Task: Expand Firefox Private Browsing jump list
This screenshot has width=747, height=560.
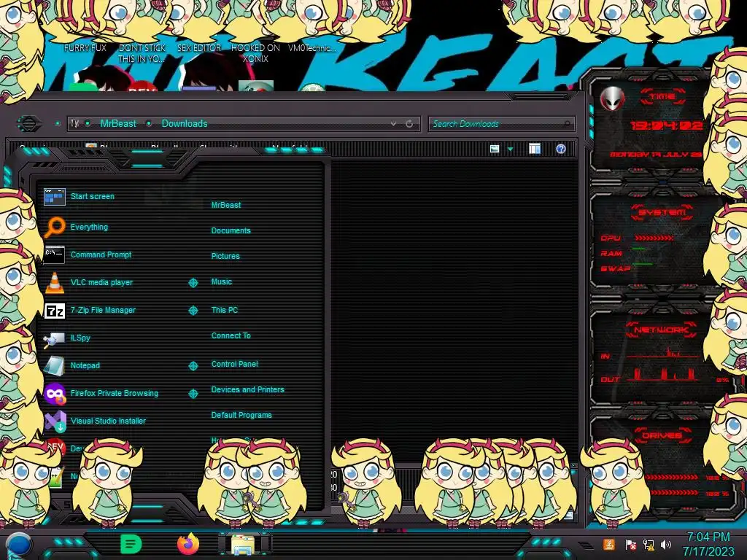Action: [x=193, y=393]
